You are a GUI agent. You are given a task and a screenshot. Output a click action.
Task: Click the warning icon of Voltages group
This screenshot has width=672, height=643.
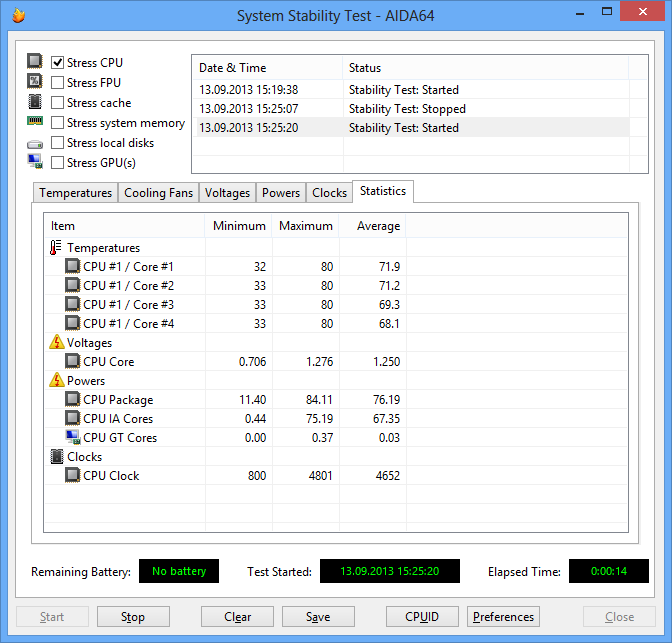pyautogui.click(x=57, y=342)
